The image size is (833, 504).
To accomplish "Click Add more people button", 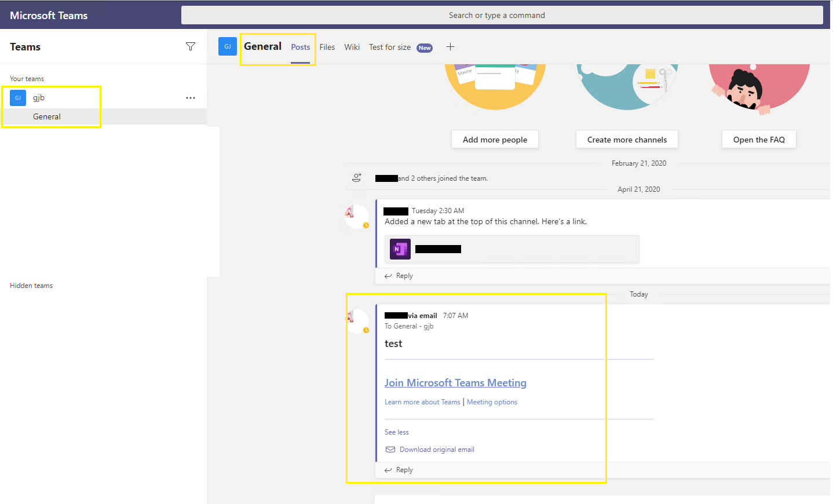I will 495,140.
